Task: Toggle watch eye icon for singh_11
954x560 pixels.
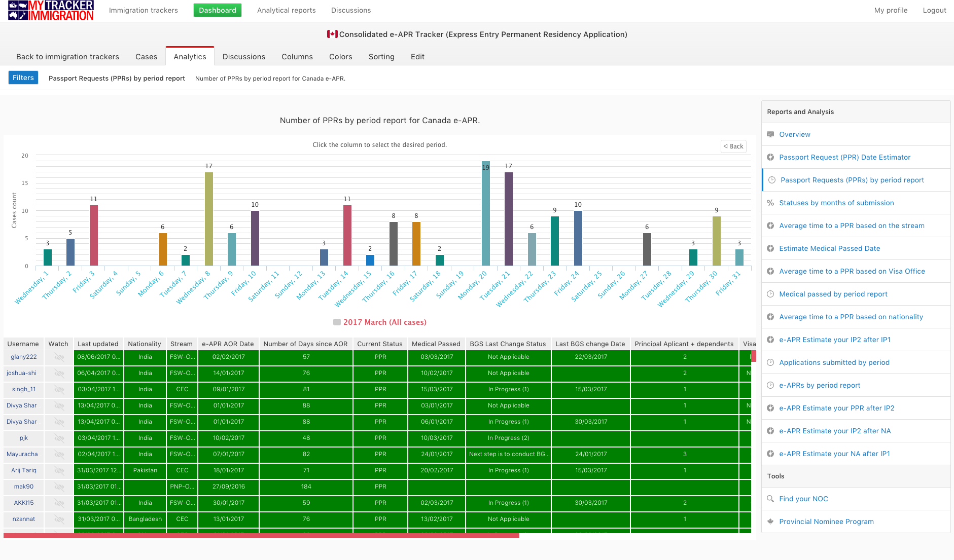Action: click(59, 390)
